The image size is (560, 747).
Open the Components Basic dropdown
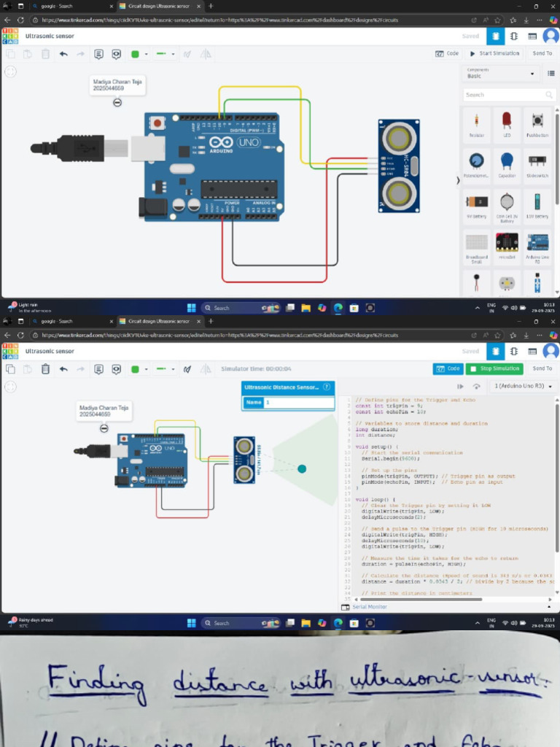pos(500,74)
